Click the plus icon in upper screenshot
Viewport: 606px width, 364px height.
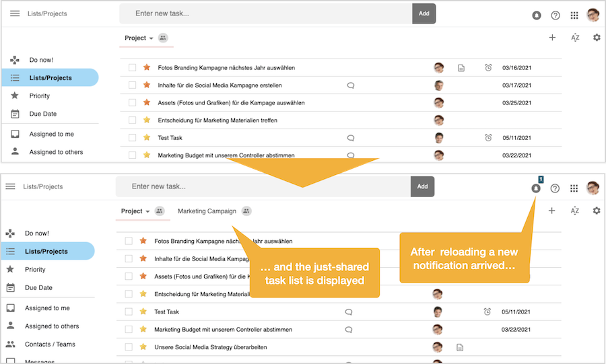pos(552,38)
